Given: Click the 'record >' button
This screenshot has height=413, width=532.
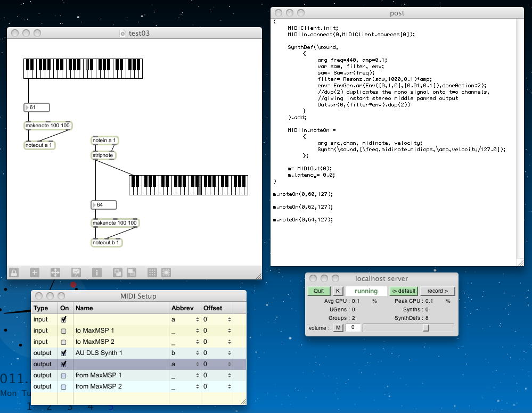Looking at the screenshot, I should point(438,291).
